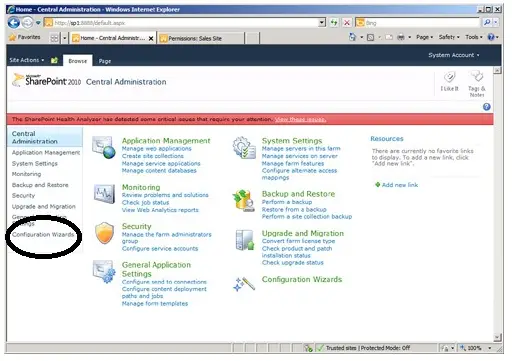The height and width of the screenshot is (361, 512).
Task: Click Configure service accounts link
Action: click(160, 249)
